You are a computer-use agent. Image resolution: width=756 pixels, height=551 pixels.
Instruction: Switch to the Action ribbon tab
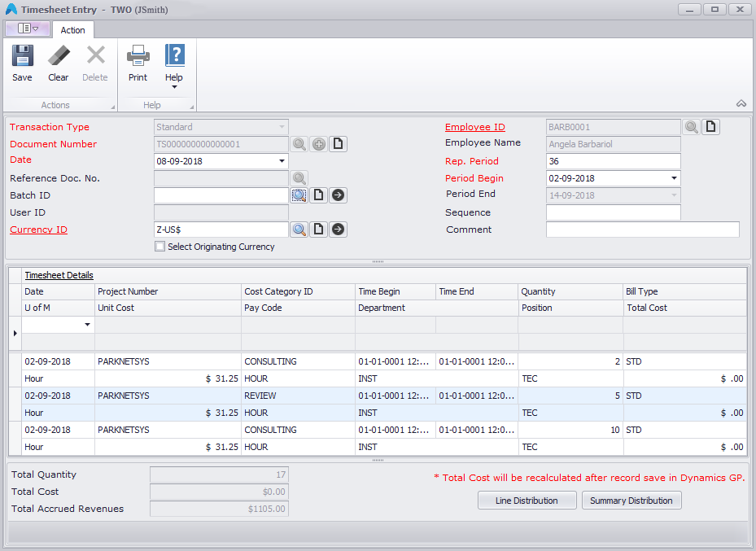pos(72,30)
